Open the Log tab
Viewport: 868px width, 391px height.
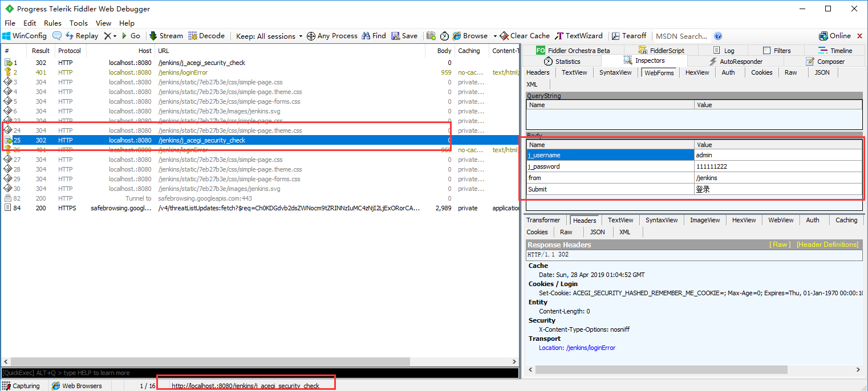coord(725,51)
